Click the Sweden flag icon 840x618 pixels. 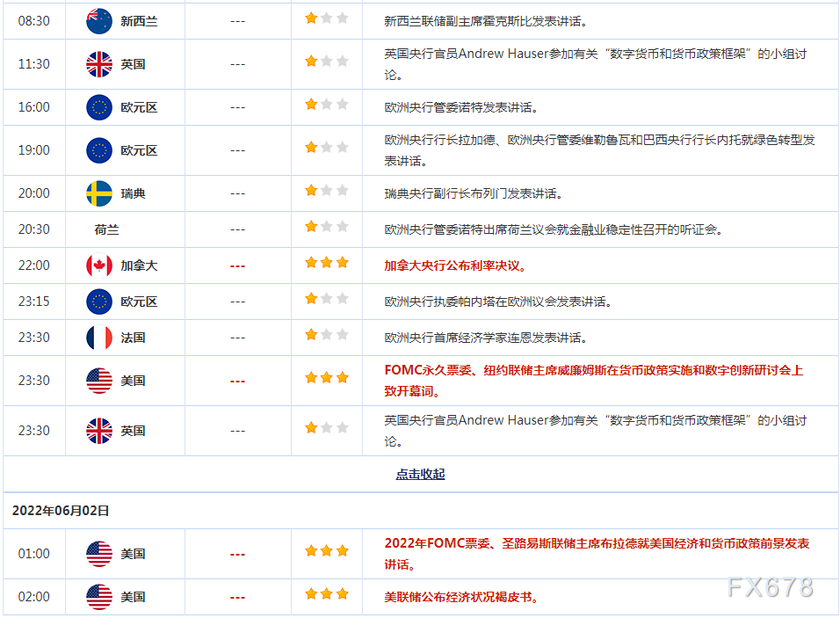click(x=99, y=193)
